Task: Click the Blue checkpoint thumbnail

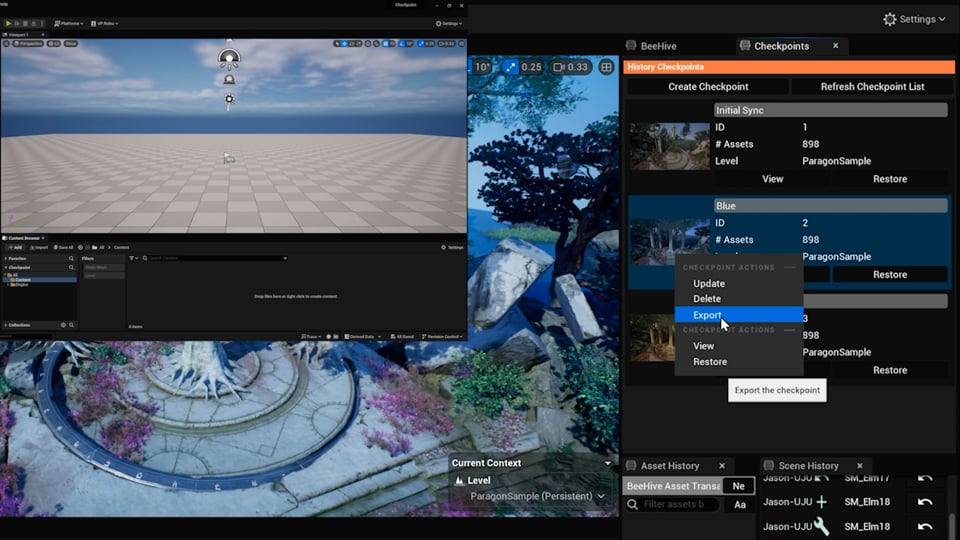Action: [670, 240]
